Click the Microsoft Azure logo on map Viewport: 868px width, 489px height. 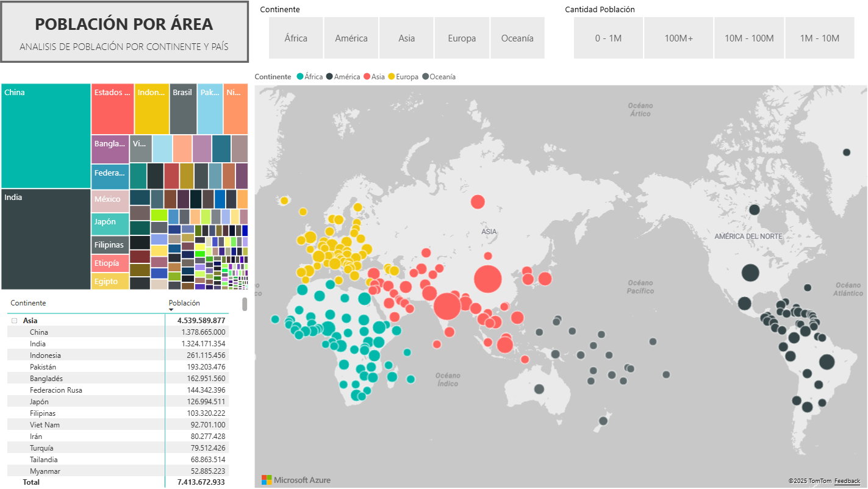(296, 480)
